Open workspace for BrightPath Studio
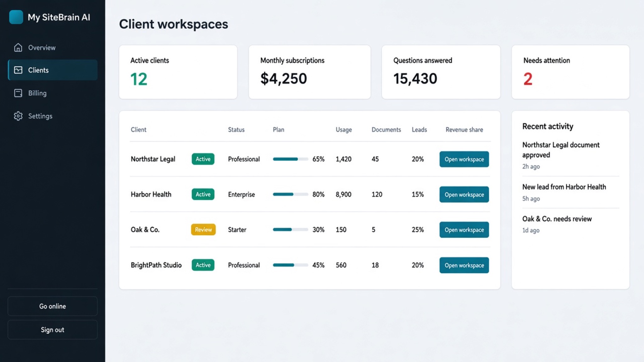644x362 pixels. pyautogui.click(x=464, y=265)
